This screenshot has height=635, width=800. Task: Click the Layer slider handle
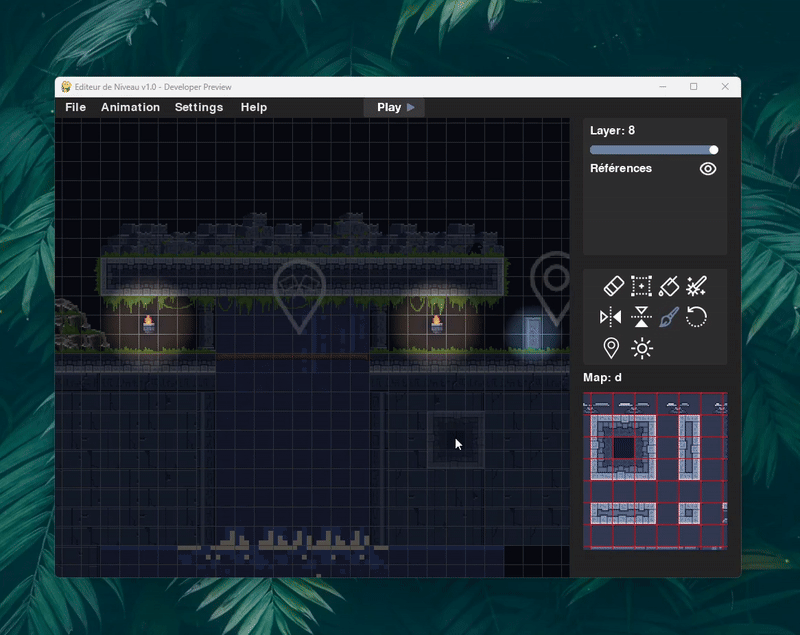point(713,149)
